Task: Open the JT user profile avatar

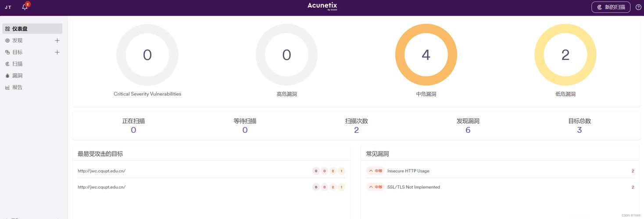Action: [x=8, y=7]
